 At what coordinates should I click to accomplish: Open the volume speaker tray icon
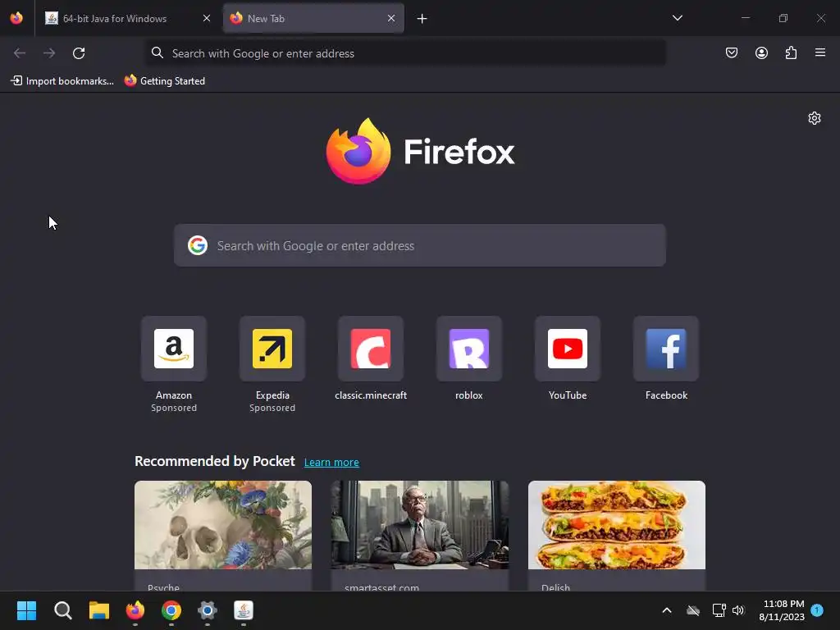point(739,610)
